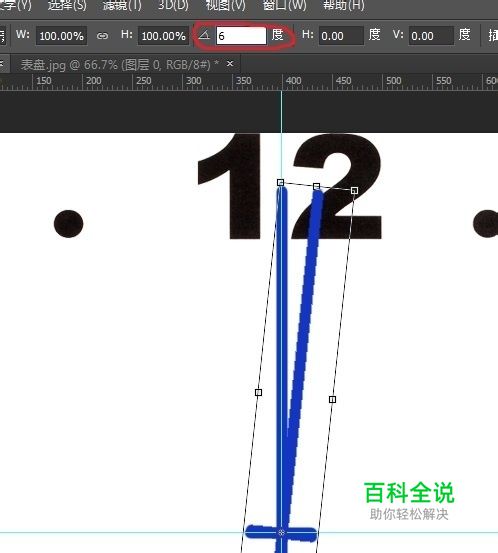This screenshot has width=498, height=553.
Task: Click the left-middle transform handle
Action: pyautogui.click(x=258, y=392)
